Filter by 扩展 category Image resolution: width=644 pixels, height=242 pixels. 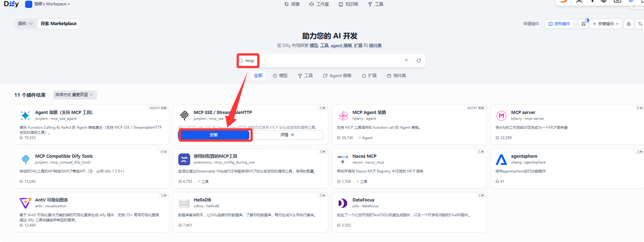click(369, 76)
